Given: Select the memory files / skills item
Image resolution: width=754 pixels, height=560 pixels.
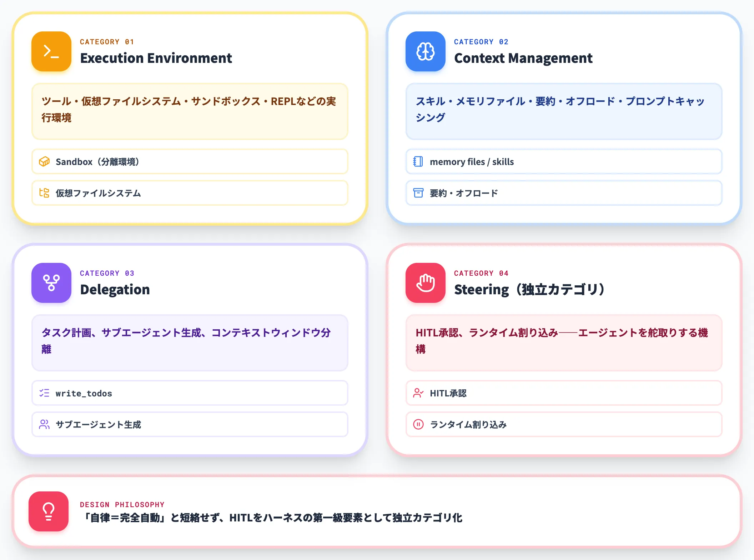Looking at the screenshot, I should coord(564,161).
